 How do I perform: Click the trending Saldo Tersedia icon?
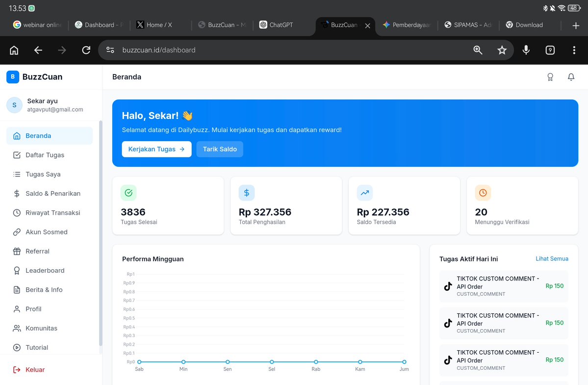(x=365, y=193)
